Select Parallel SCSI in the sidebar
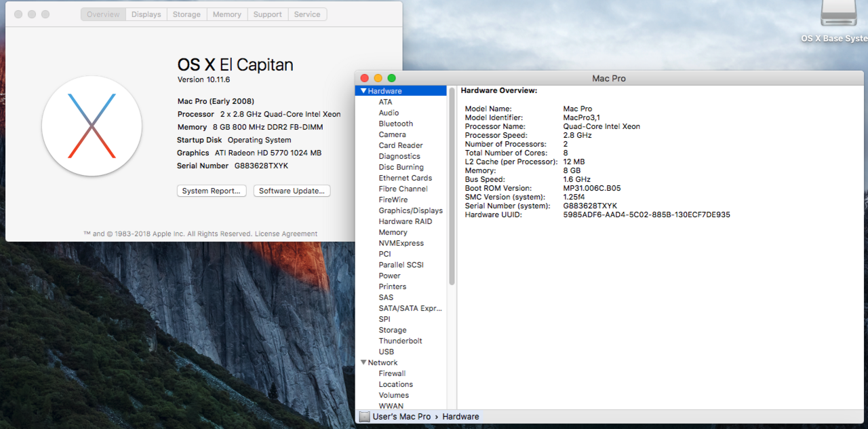The height and width of the screenshot is (429, 868). pyautogui.click(x=401, y=265)
